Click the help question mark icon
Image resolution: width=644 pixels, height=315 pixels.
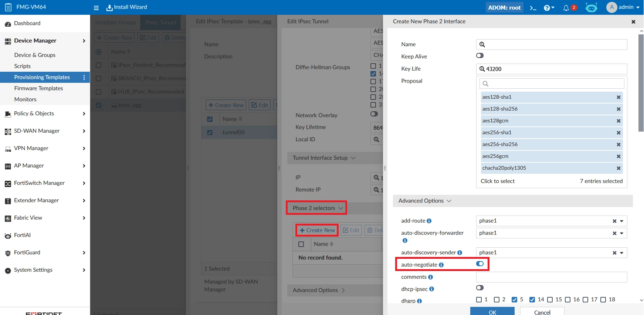click(x=549, y=8)
